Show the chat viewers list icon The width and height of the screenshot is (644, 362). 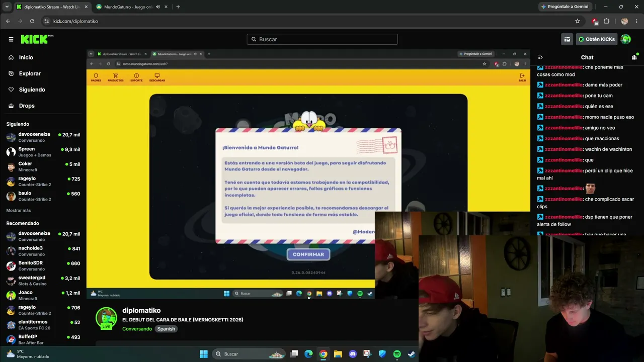coord(634,57)
